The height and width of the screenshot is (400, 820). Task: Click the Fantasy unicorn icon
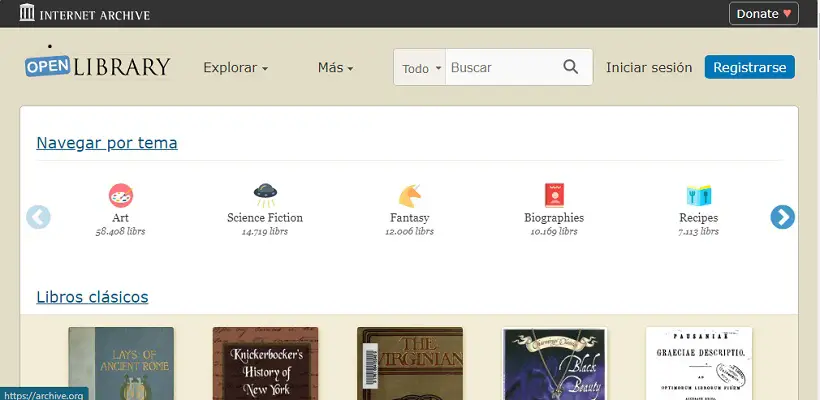410,196
